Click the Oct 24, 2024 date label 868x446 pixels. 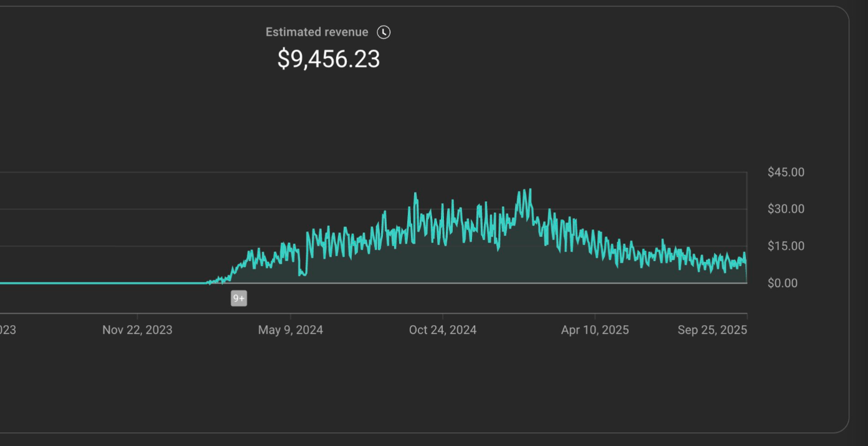[443, 330]
